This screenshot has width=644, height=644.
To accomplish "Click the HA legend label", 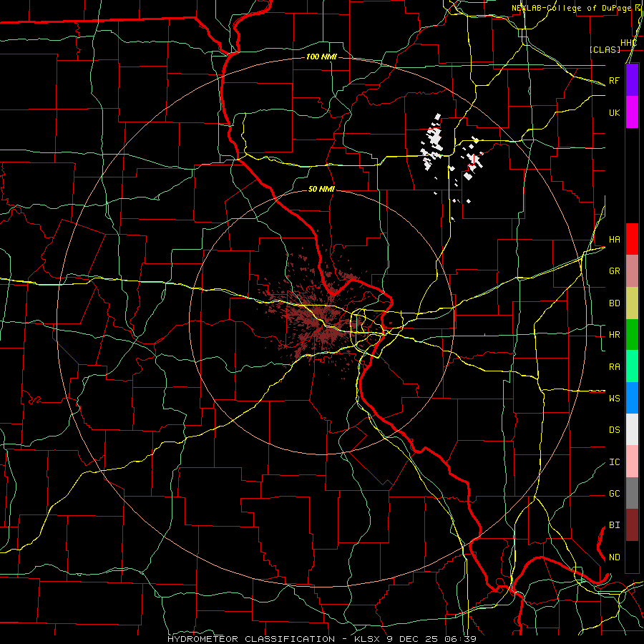I will (615, 240).
